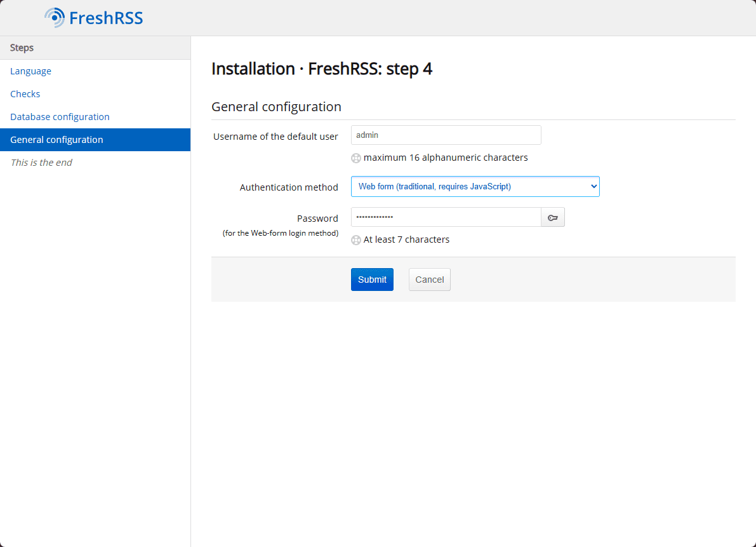
Task: Focus the default user username field
Action: click(446, 135)
